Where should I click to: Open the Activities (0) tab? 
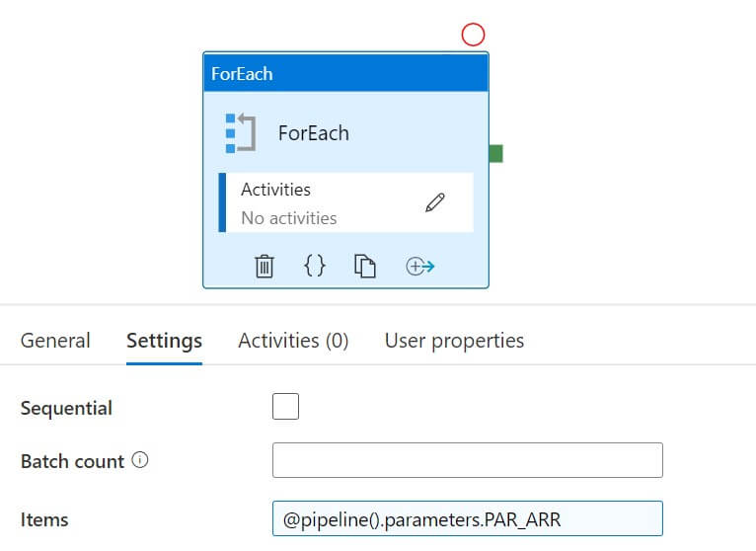click(293, 341)
